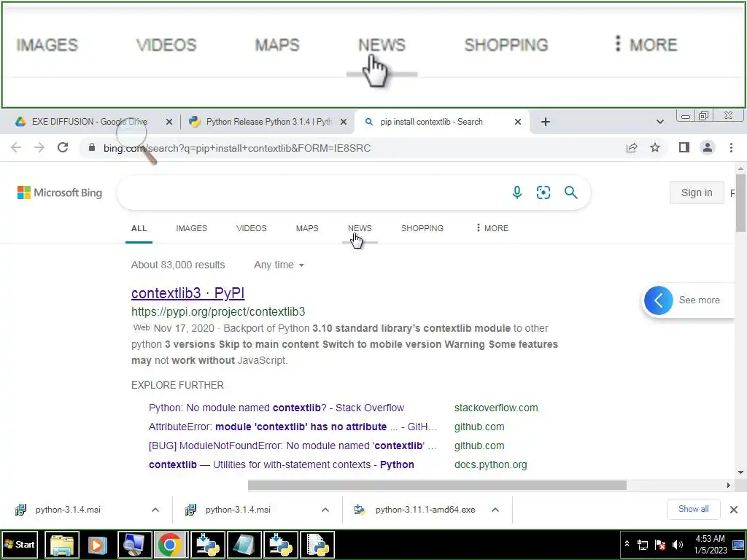Click the Bing visual search camera icon

pyautogui.click(x=543, y=192)
